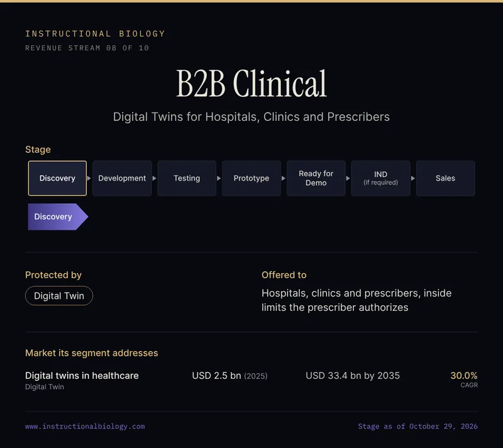Open www.instructionalbiology.com link

[x=85, y=426]
